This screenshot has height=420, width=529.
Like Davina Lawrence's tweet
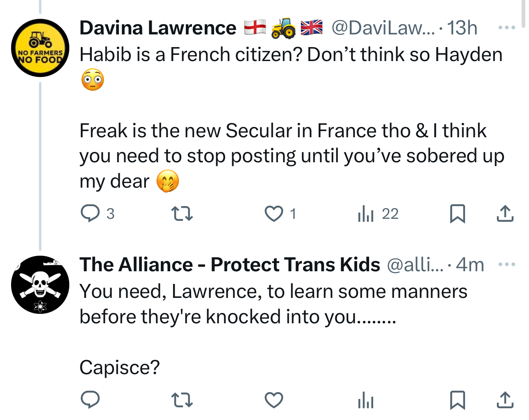point(274,213)
